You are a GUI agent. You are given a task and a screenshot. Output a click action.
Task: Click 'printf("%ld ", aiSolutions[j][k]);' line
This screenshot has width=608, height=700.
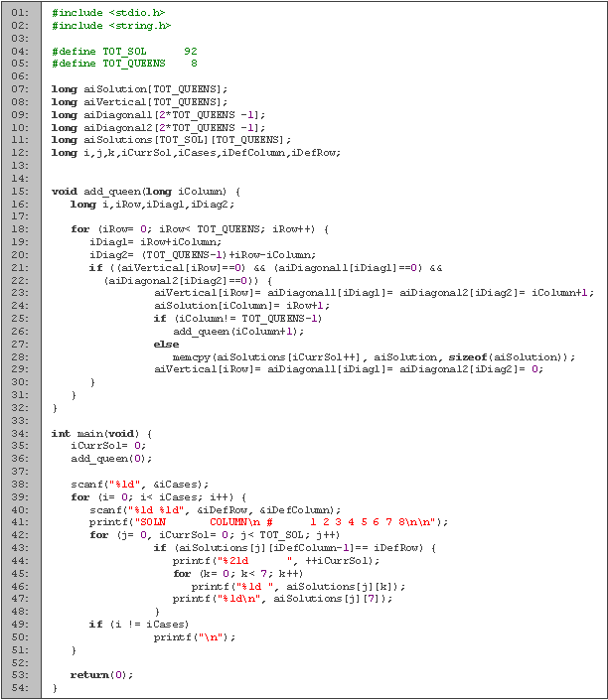[x=298, y=586]
